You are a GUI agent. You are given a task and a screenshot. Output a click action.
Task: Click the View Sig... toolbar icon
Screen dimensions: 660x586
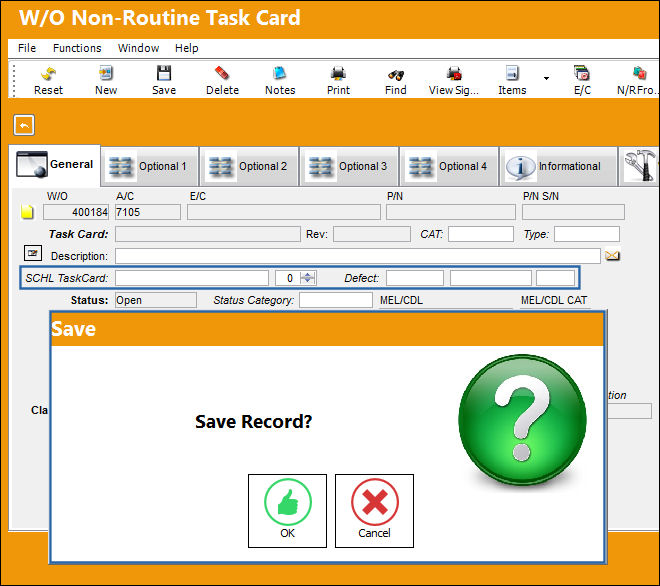pyautogui.click(x=454, y=73)
